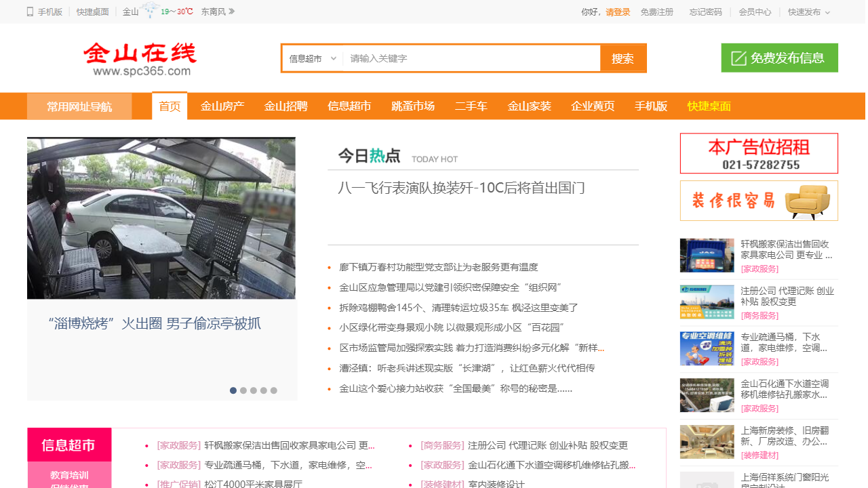This screenshot has height=488, width=868.
Task: Click the double-arrow icon after 东南风
Action: coord(232,12)
